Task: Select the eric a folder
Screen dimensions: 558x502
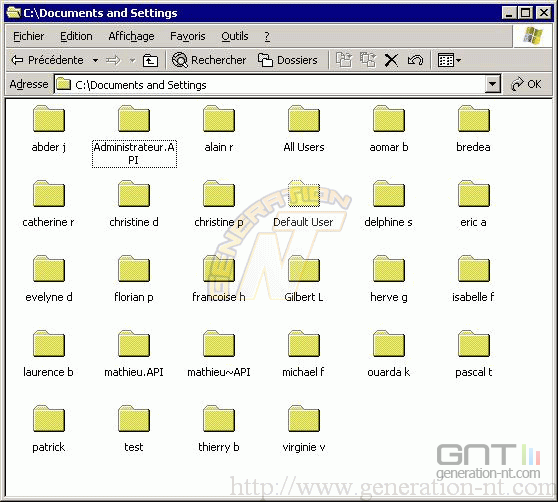Action: point(474,204)
